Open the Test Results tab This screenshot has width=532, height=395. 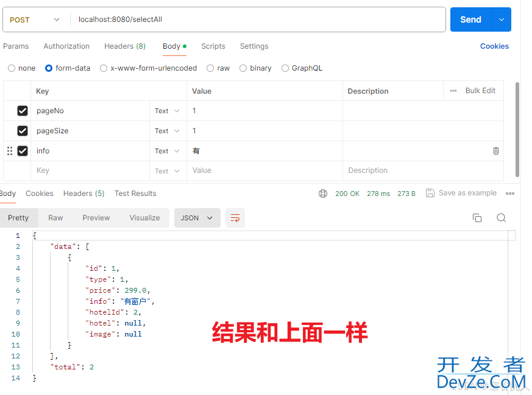[x=135, y=194]
